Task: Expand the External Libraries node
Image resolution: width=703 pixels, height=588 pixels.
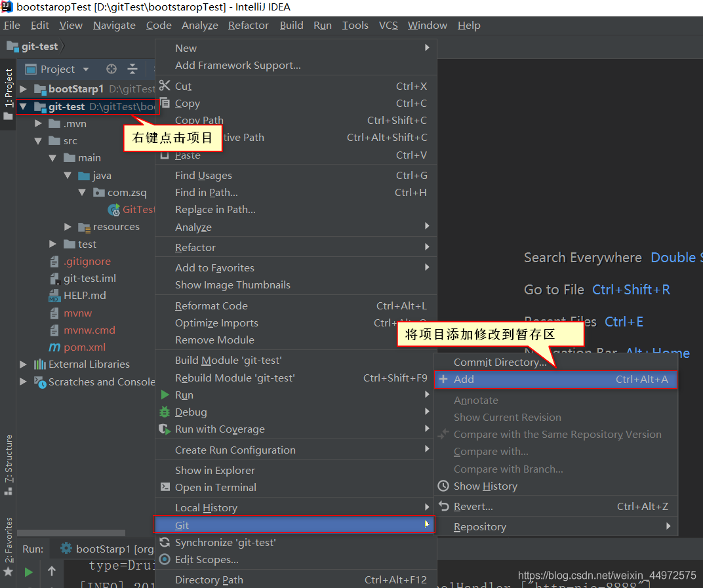Action: coord(24,364)
